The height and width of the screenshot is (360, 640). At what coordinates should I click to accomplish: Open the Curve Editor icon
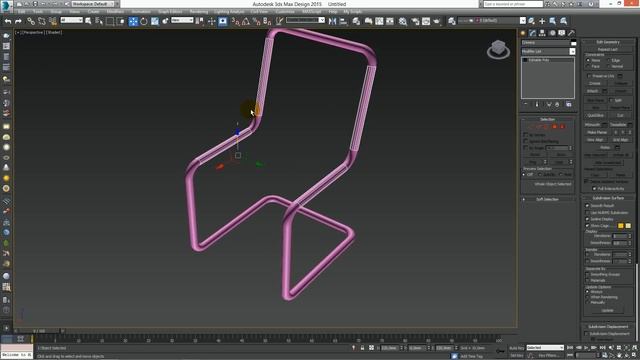pyautogui.click(x=379, y=21)
